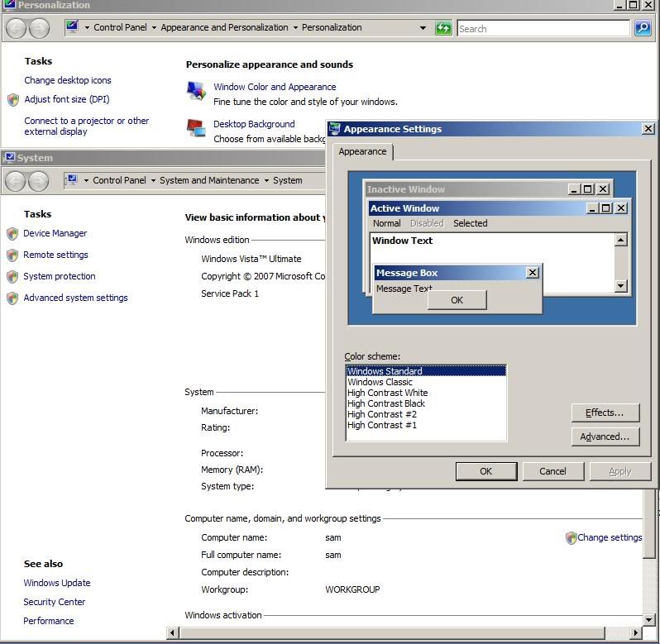
Task: Click the shield icon beside Device Manager
Action: pos(12,234)
